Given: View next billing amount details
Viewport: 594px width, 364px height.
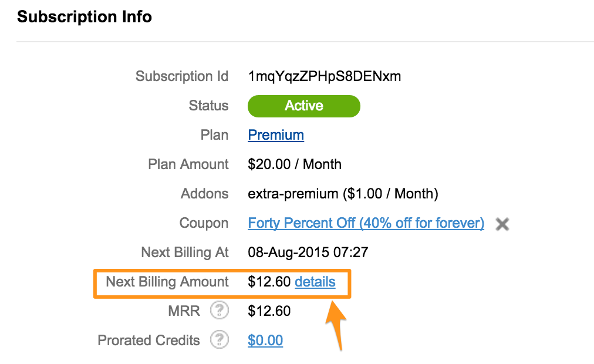Looking at the screenshot, I should pos(315,282).
